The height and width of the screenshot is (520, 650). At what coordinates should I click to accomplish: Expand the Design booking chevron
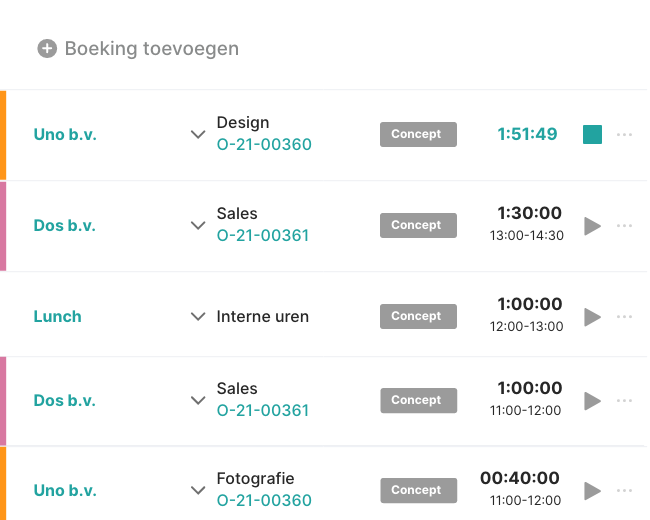click(x=198, y=134)
